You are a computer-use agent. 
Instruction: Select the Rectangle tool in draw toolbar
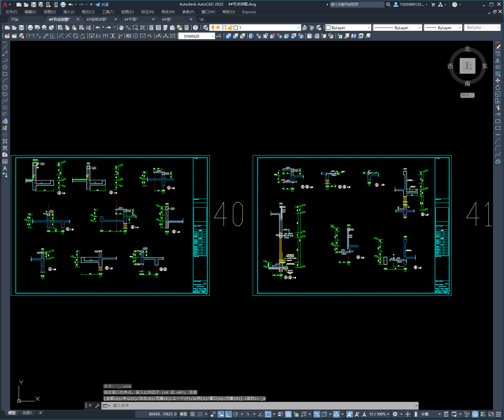coord(5,74)
